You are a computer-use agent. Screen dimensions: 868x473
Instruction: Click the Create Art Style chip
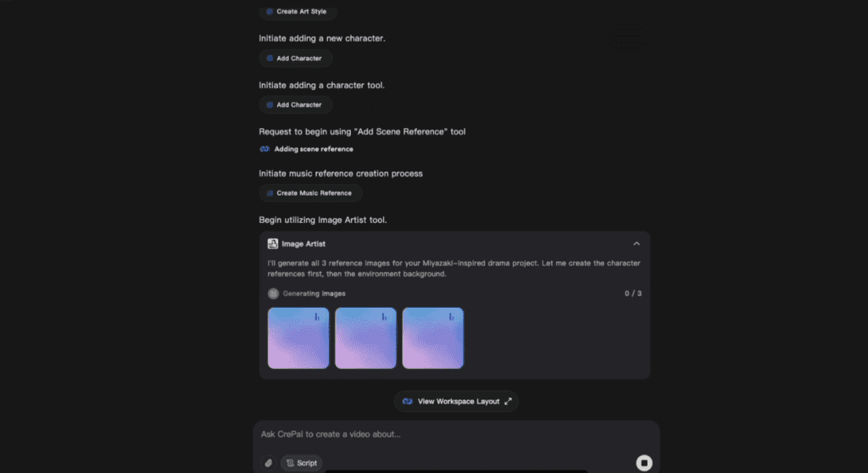[x=298, y=12]
